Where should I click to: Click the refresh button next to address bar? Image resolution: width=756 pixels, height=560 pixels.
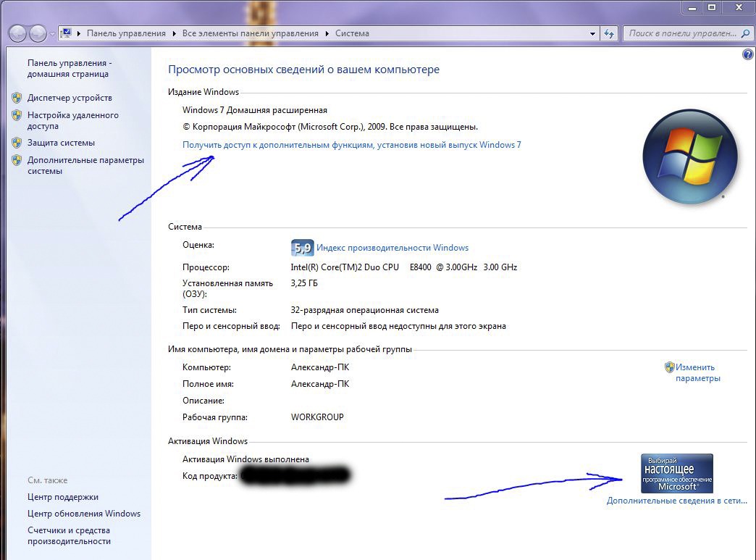pyautogui.click(x=609, y=33)
